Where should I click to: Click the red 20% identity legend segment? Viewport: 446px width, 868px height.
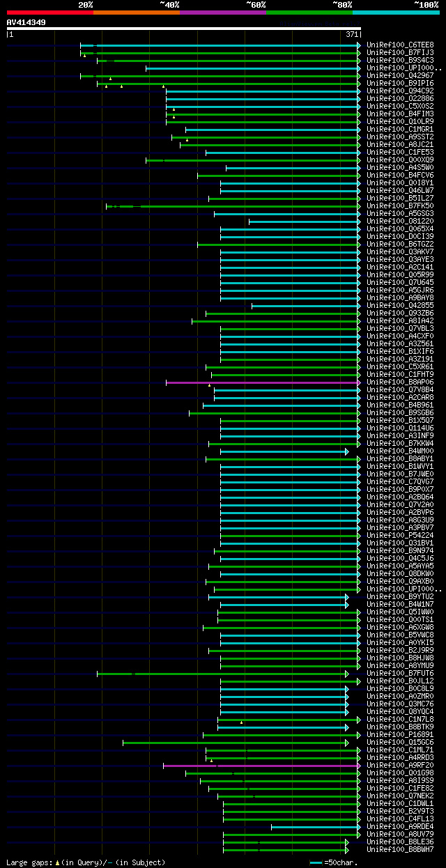tap(50, 13)
